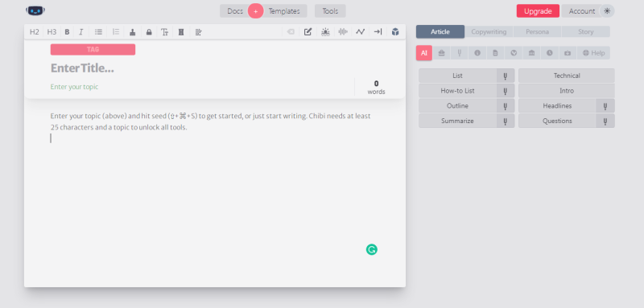Image resolution: width=644 pixels, height=308 pixels.
Task: Insert a bulleted list
Action: [x=98, y=32]
